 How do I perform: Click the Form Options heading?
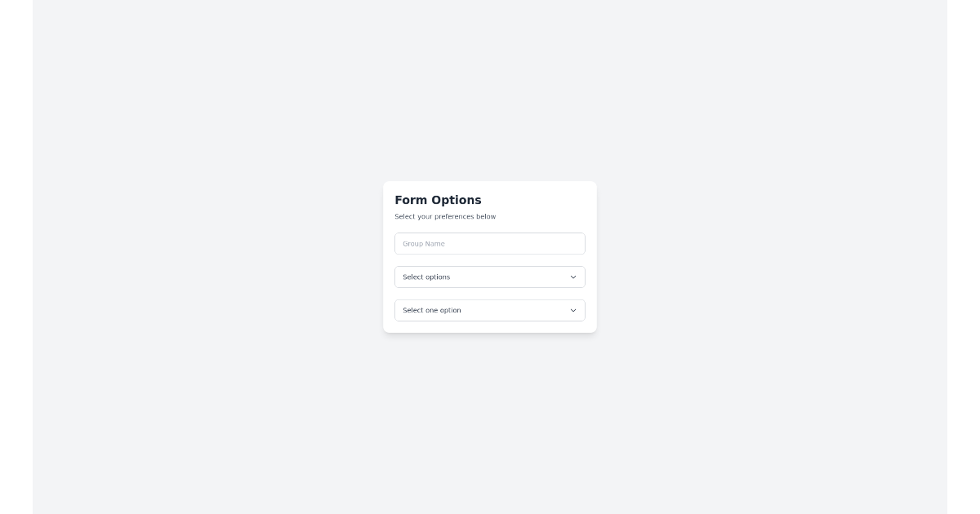[x=438, y=200]
